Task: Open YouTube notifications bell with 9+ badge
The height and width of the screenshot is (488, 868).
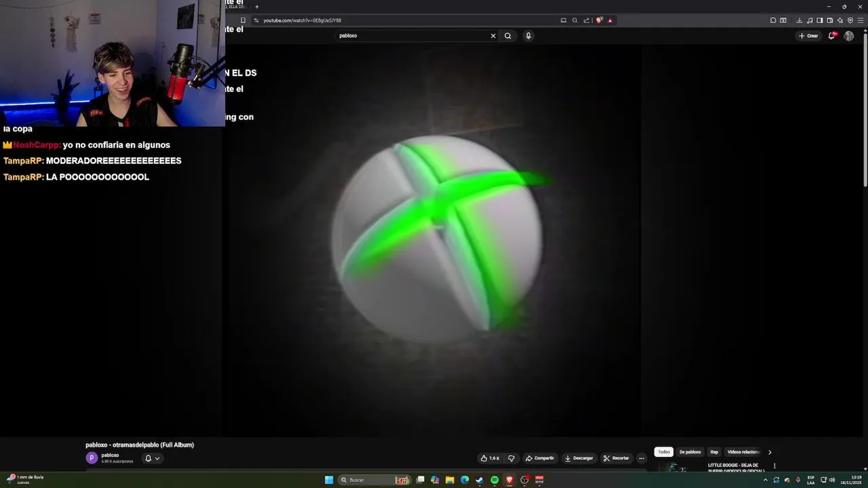Action: (x=832, y=36)
